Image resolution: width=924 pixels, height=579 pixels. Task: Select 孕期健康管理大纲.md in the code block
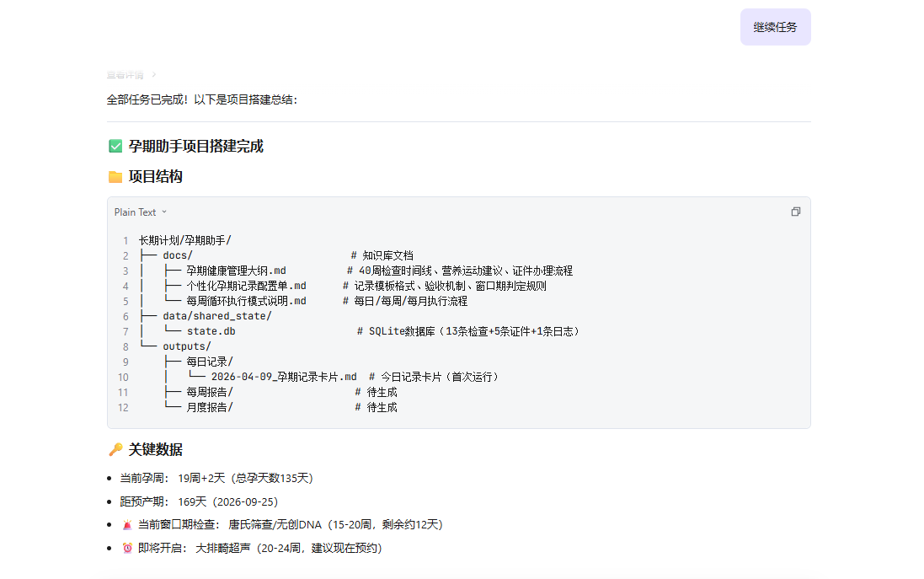[x=236, y=271]
